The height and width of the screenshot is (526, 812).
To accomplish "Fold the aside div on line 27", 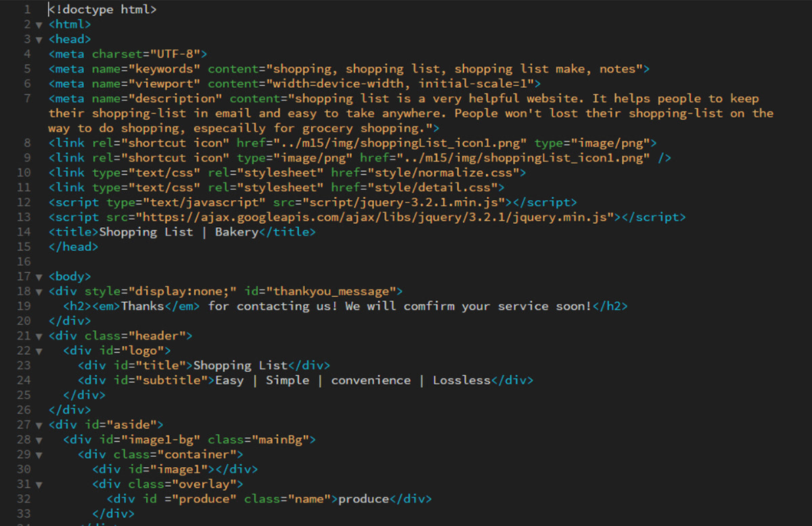I will pyautogui.click(x=39, y=425).
